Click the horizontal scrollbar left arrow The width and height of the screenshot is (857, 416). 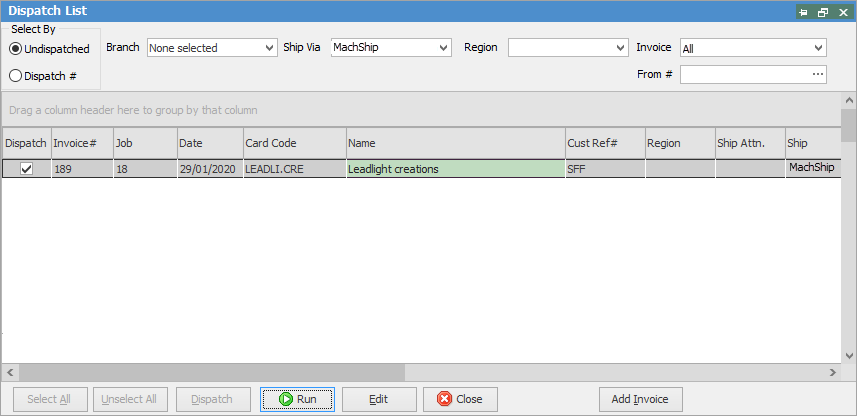point(9,372)
